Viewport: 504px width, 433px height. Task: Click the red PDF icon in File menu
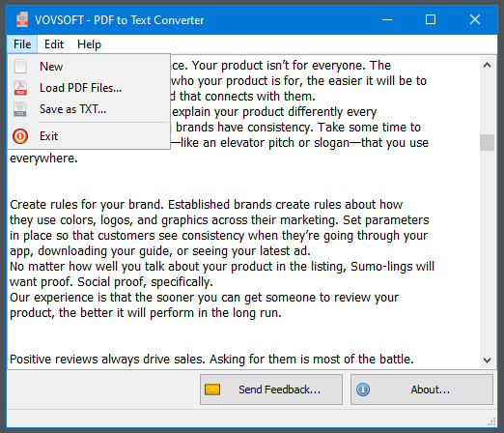click(x=20, y=88)
